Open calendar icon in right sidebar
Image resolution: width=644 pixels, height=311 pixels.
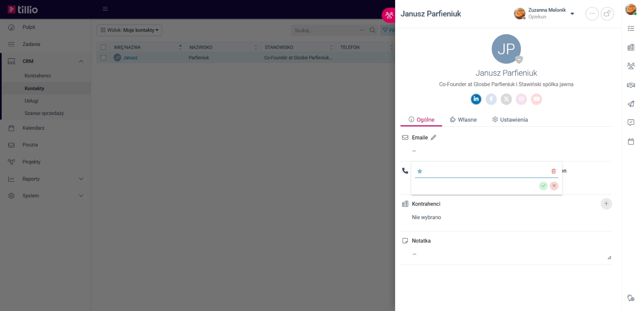click(x=631, y=141)
